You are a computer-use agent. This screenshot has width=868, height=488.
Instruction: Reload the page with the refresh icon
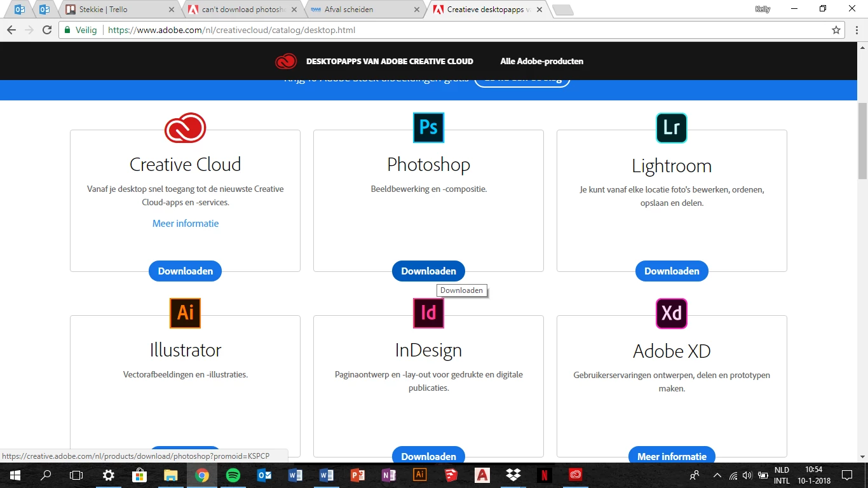pyautogui.click(x=47, y=30)
